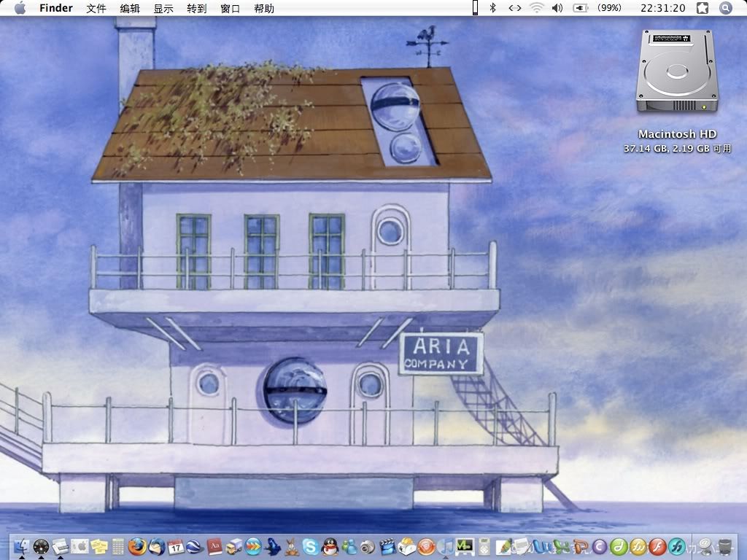The height and width of the screenshot is (560, 747).
Task: Open clapperboard movie app in Dock
Action: point(388,547)
